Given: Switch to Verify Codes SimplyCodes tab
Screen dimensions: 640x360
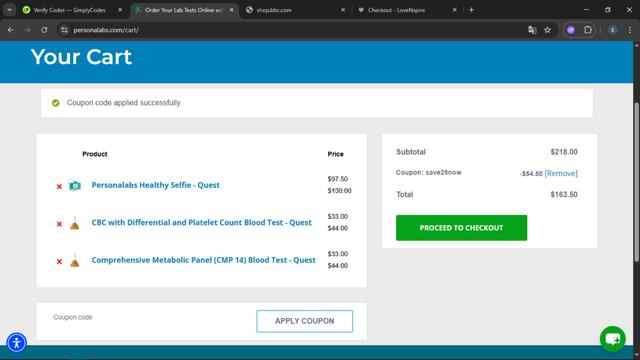Looking at the screenshot, I should (x=69, y=10).
